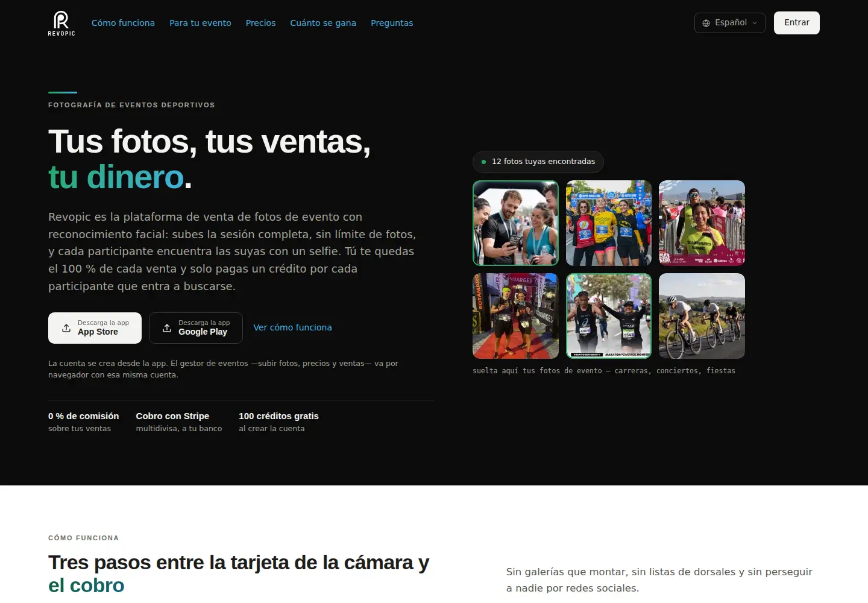Download the app from App Store

click(x=95, y=328)
